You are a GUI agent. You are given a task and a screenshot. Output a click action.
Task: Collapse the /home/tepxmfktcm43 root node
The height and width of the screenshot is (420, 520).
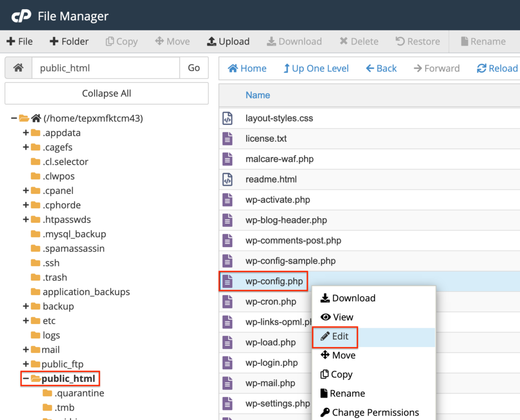[x=14, y=118]
